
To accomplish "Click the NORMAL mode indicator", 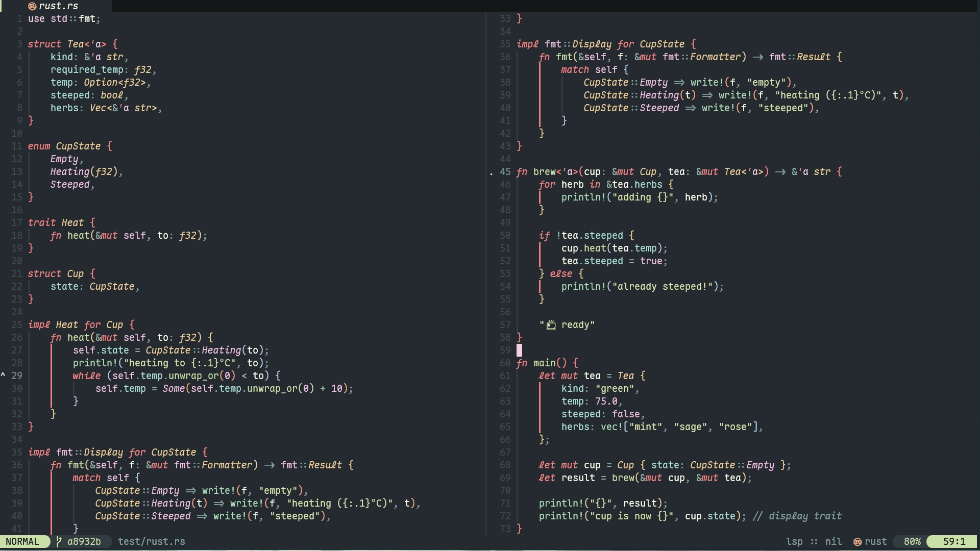I will [23, 541].
